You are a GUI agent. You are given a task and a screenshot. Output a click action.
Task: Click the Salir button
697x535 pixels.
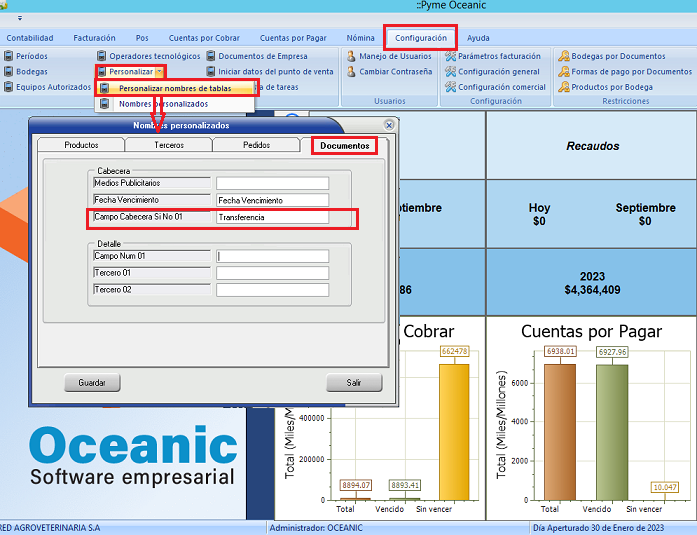point(354,383)
